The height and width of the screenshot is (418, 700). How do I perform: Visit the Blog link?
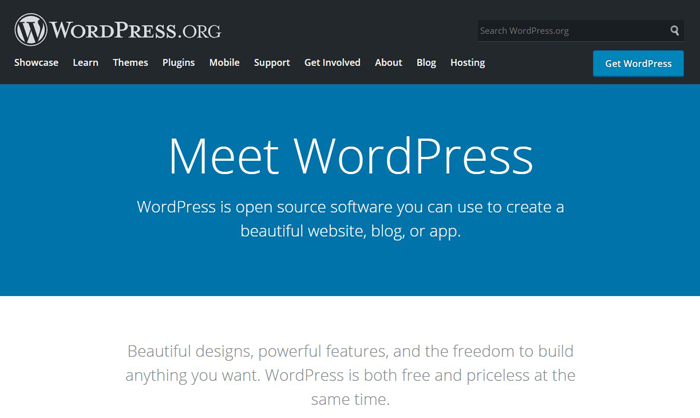pos(426,63)
